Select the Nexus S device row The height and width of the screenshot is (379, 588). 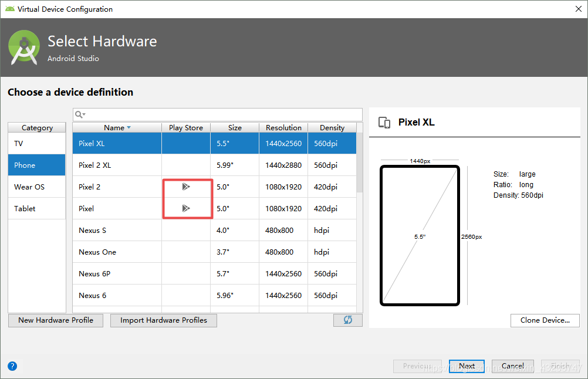(x=215, y=230)
